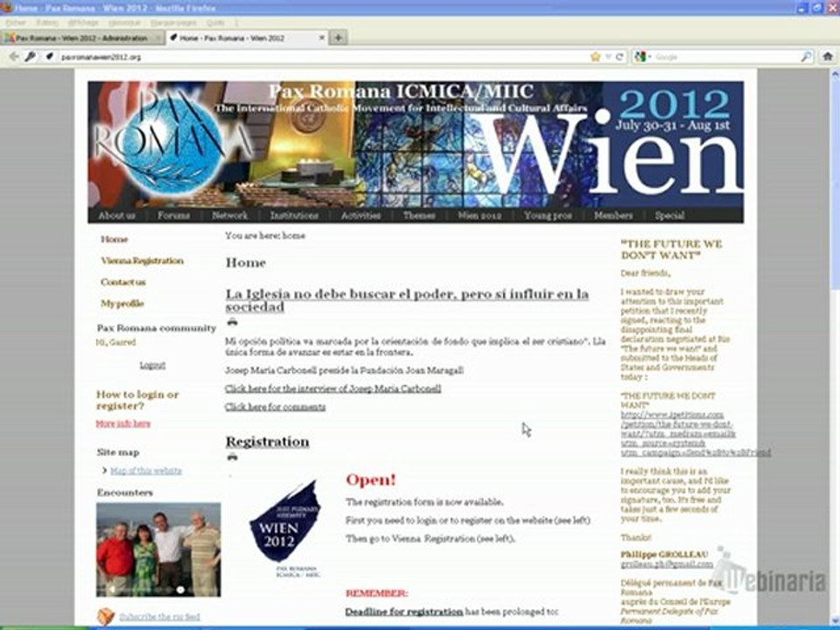Click the address bar showing paxromanawien2012.org

321,57
